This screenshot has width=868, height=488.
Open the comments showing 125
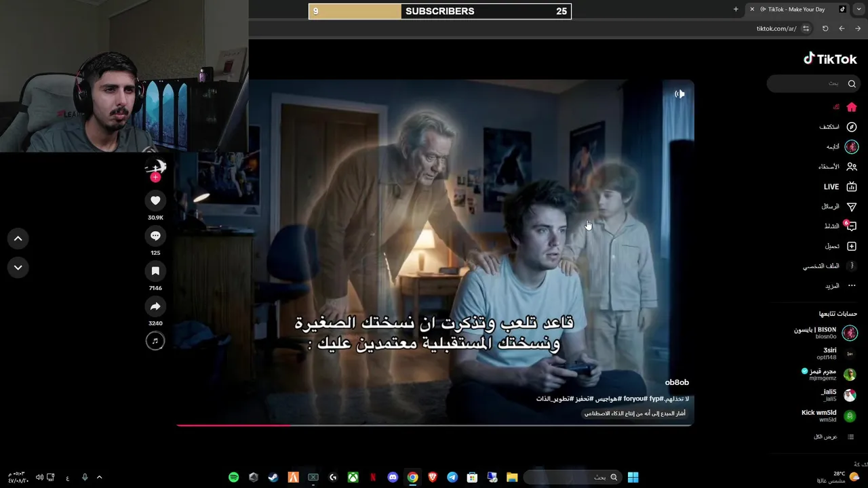pos(155,235)
